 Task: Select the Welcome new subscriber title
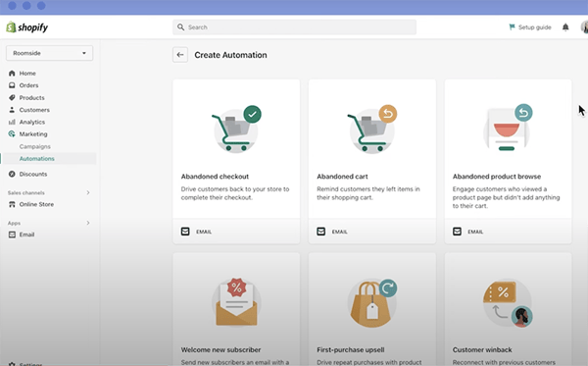pyautogui.click(x=220, y=350)
